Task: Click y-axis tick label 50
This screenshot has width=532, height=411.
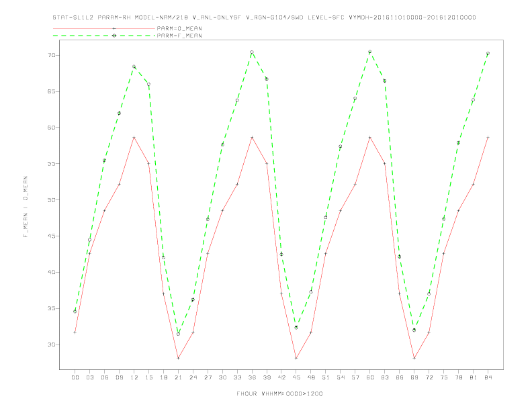Action: click(x=52, y=199)
